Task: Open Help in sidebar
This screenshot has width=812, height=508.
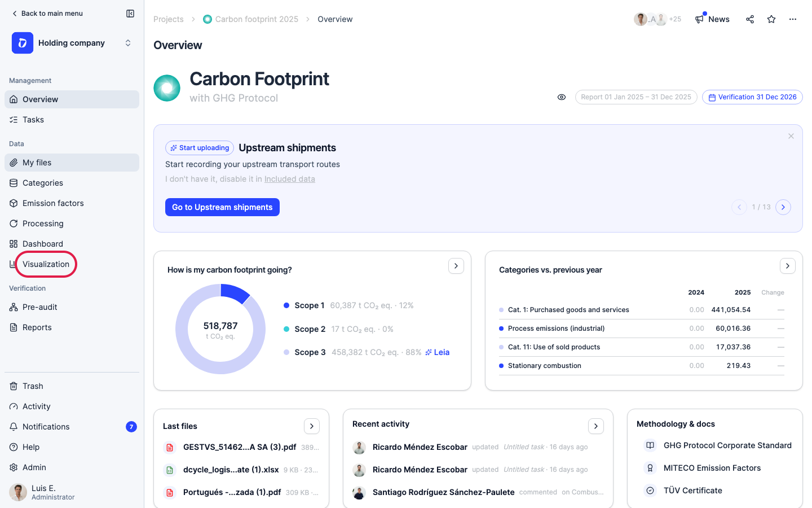Action: click(x=72, y=447)
